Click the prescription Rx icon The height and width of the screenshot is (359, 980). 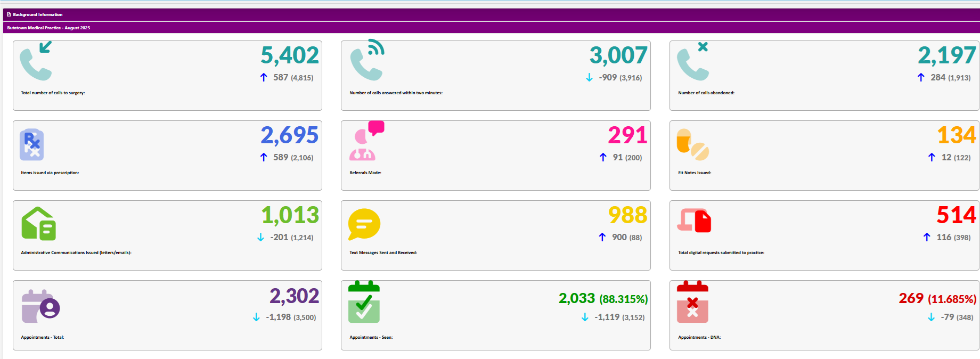coord(32,144)
